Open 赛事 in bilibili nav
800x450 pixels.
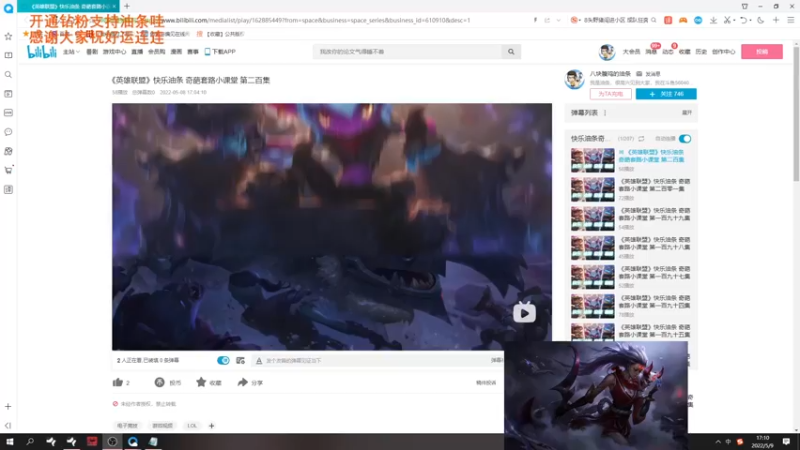(192, 52)
